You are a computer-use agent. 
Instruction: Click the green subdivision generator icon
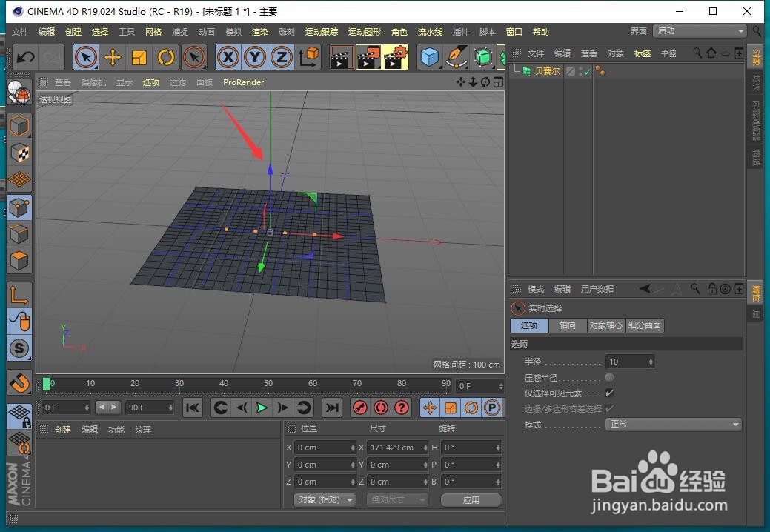(483, 57)
